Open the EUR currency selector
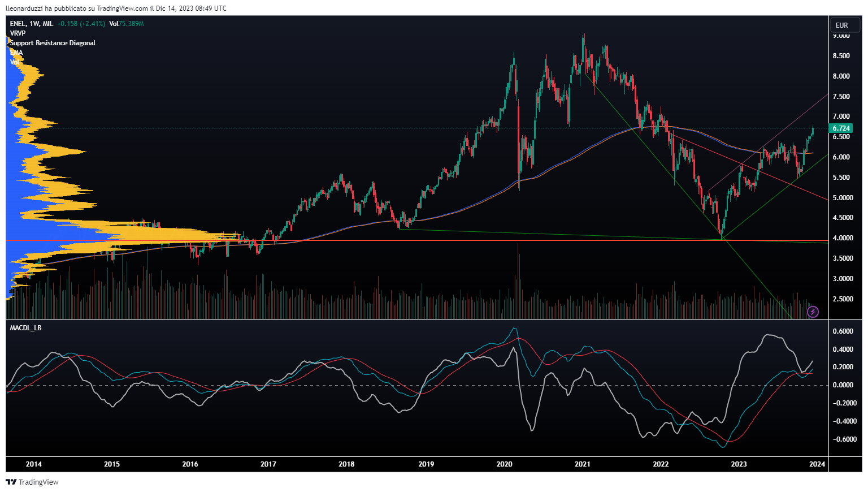Viewport: 868px width, 492px height. point(845,25)
